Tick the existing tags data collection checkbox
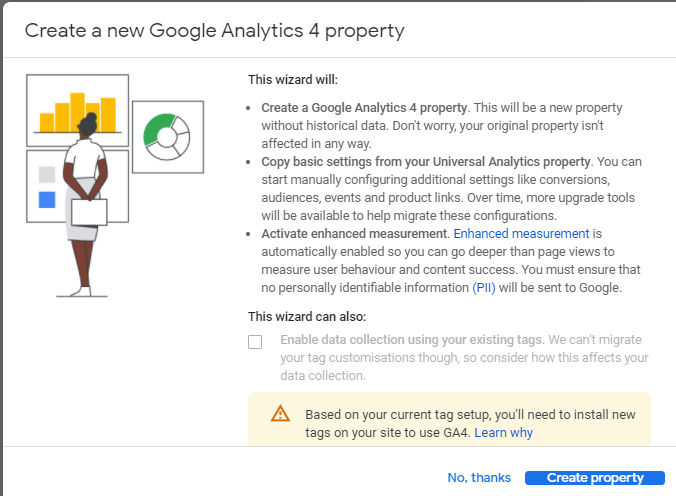Screen dimensions: 676x496 click(255, 342)
